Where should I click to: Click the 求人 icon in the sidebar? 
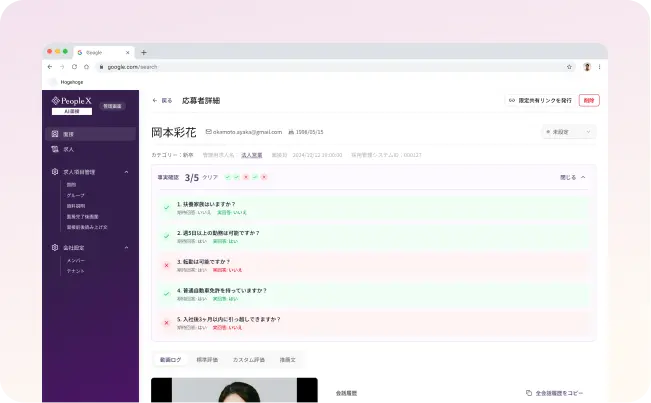tap(55, 149)
